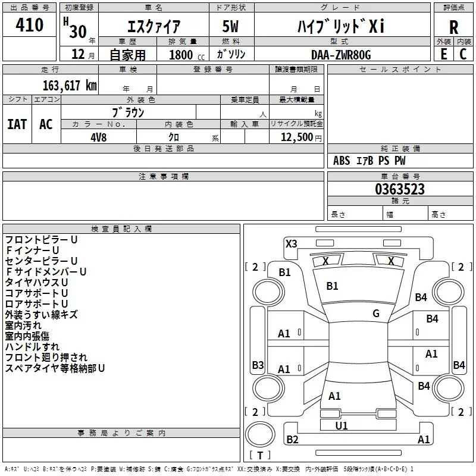Select the inspector note フロントピラーU
476x476 pixels.
[x=42, y=239]
